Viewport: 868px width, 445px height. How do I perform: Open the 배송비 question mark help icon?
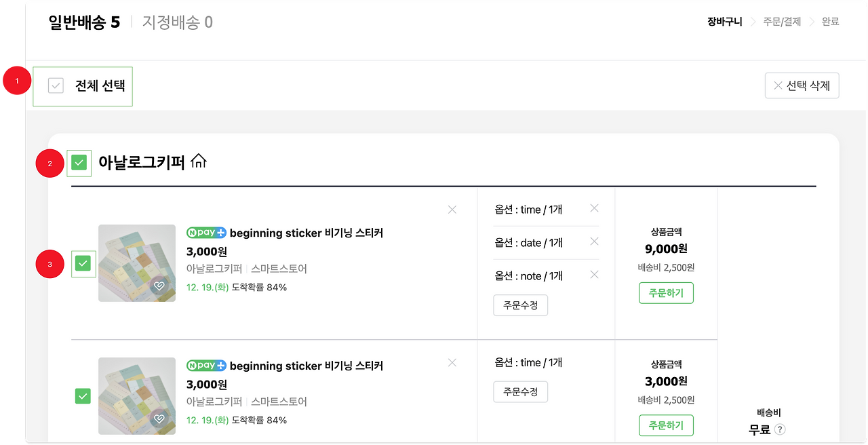780,429
